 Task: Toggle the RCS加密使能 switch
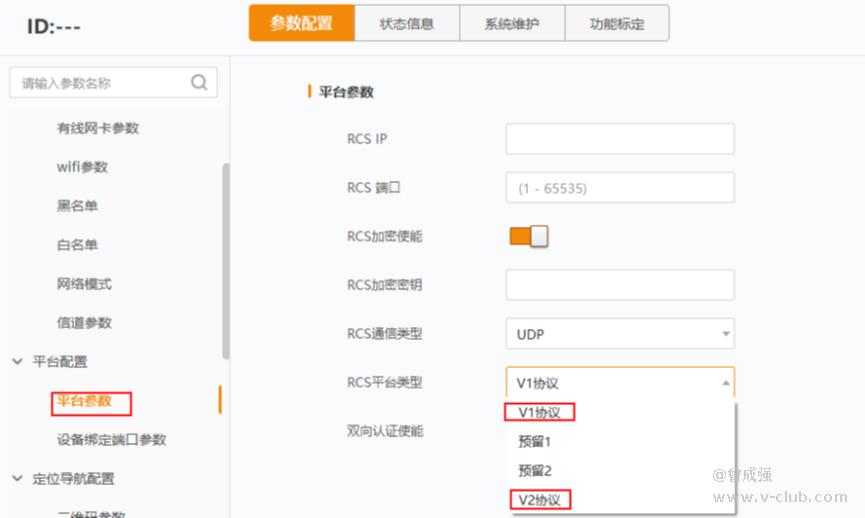tap(528, 237)
